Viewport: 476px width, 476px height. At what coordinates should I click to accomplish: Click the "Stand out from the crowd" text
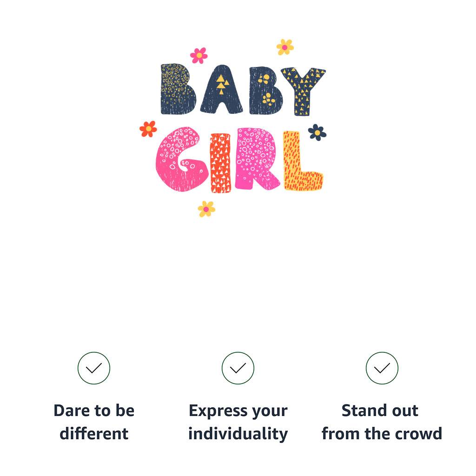click(382, 422)
